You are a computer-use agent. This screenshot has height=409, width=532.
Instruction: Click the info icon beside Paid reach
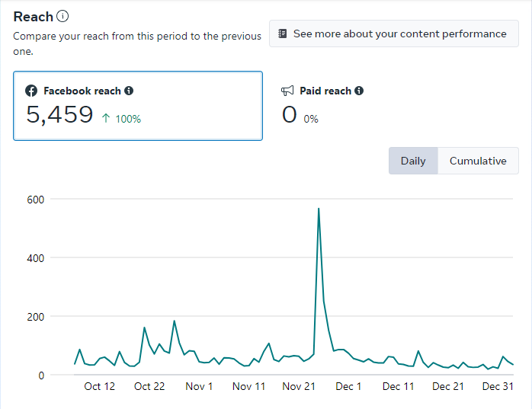pyautogui.click(x=359, y=91)
